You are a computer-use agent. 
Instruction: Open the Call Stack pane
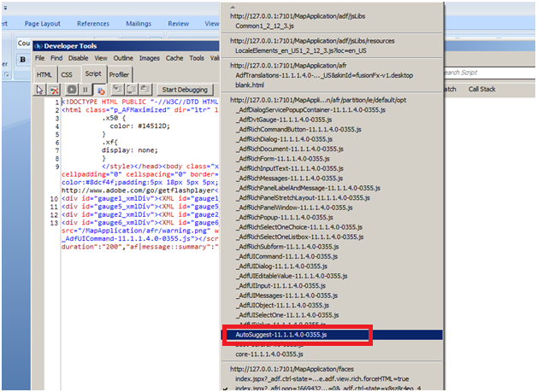[x=481, y=89]
